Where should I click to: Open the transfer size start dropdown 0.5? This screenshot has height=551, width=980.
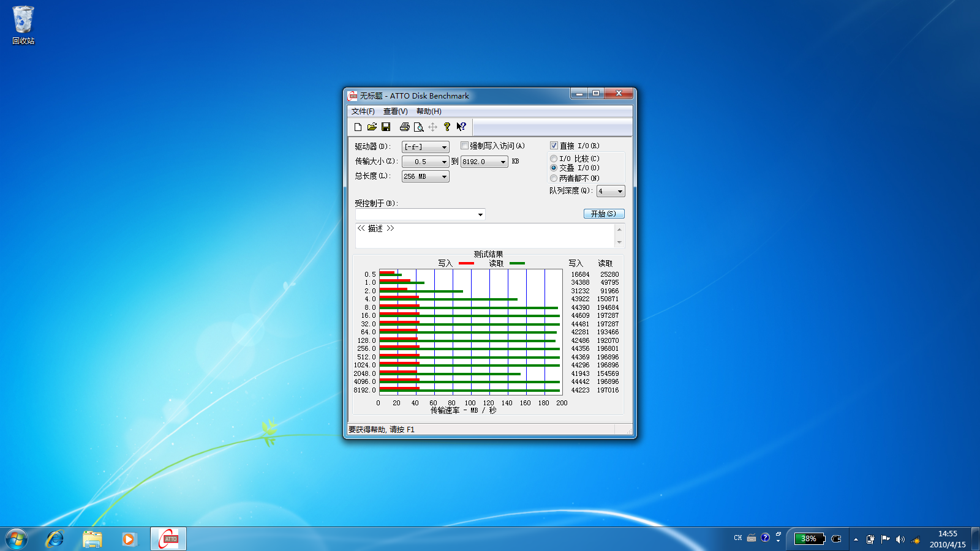click(x=426, y=162)
